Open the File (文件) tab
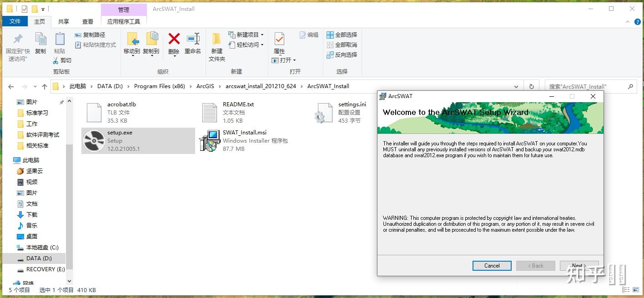 point(15,21)
